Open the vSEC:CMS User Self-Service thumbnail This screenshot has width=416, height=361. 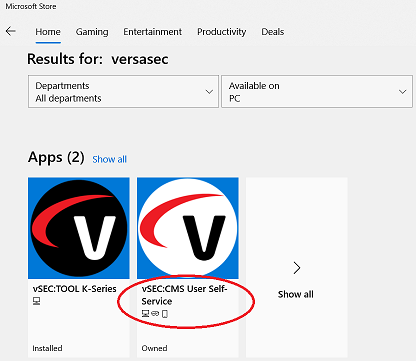[188, 228]
